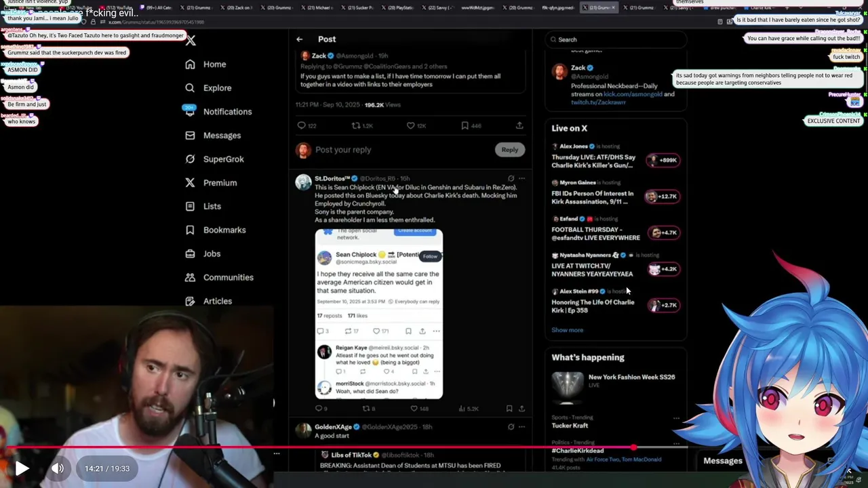868x488 pixels.
Task: Bookmark Zack's post showing 446 bookmarks
Action: click(465, 125)
